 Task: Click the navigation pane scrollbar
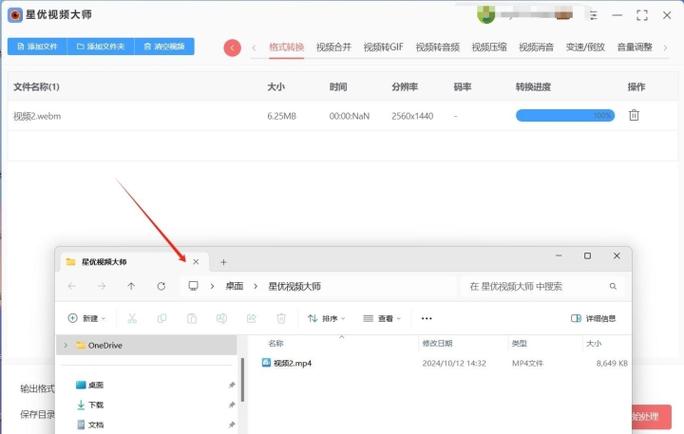pos(243,380)
